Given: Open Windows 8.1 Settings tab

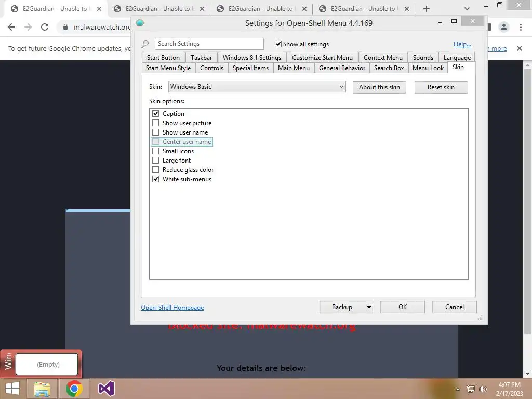Looking at the screenshot, I should (252, 57).
